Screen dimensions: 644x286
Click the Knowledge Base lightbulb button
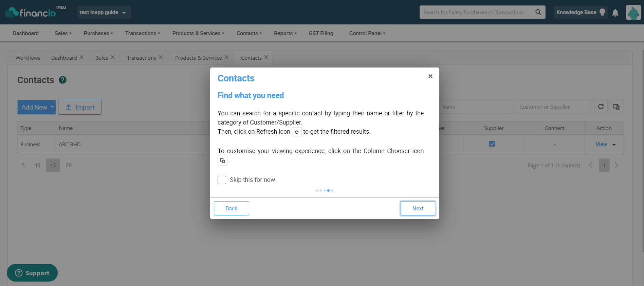581,12
